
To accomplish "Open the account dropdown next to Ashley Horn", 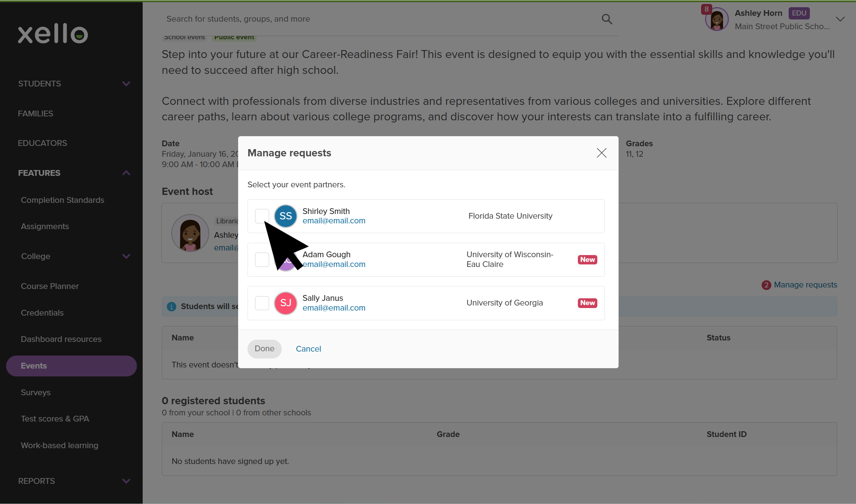I will tap(840, 19).
